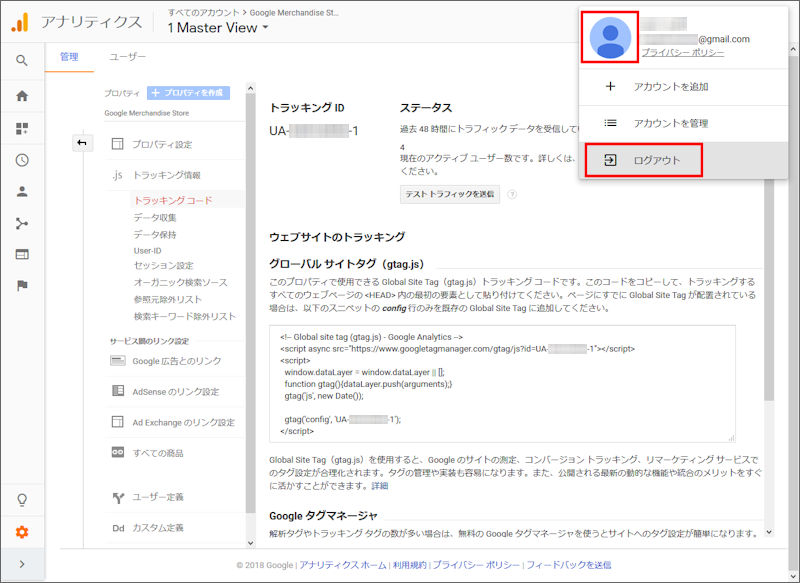Expand the sidebar with chevron arrow
The width and height of the screenshot is (800, 583).
coord(22,564)
